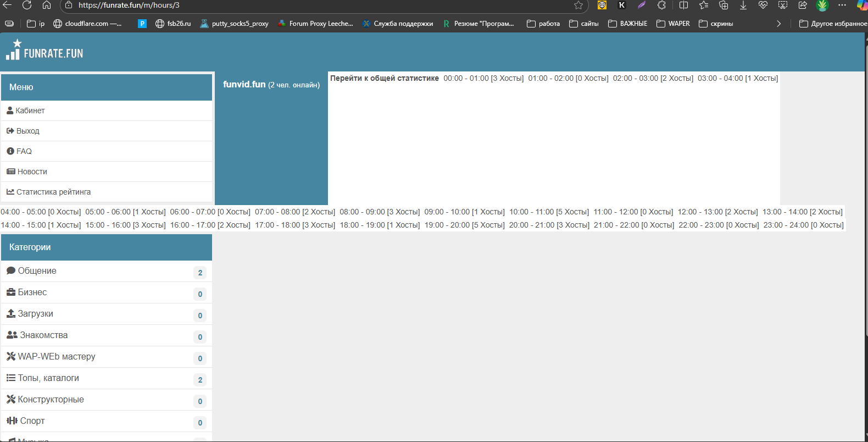Open the Топы, каталоги category
The height and width of the screenshot is (442, 868).
[48, 378]
